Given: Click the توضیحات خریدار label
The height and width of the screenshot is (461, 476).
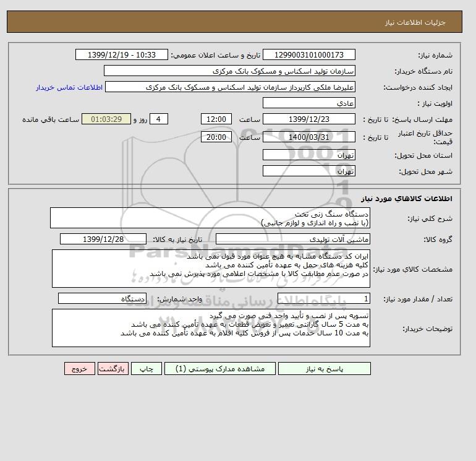Looking at the screenshot, I should coord(427,329).
